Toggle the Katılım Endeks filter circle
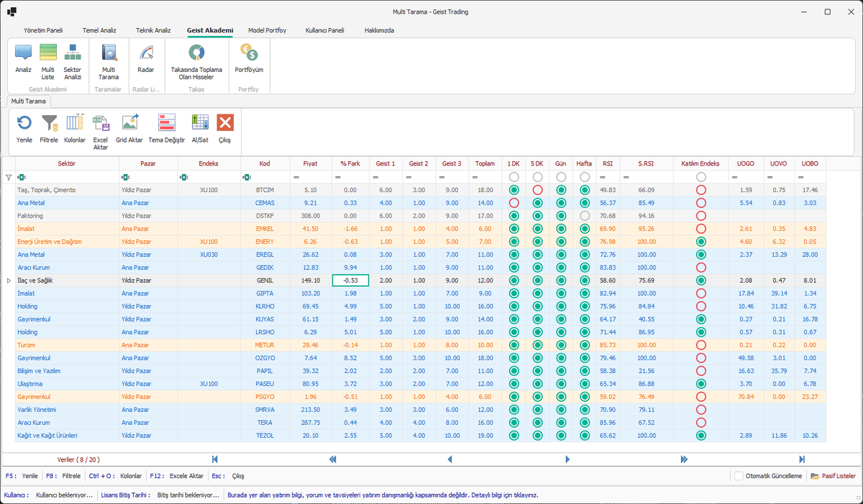Image resolution: width=863 pixels, height=504 pixels. tap(700, 177)
